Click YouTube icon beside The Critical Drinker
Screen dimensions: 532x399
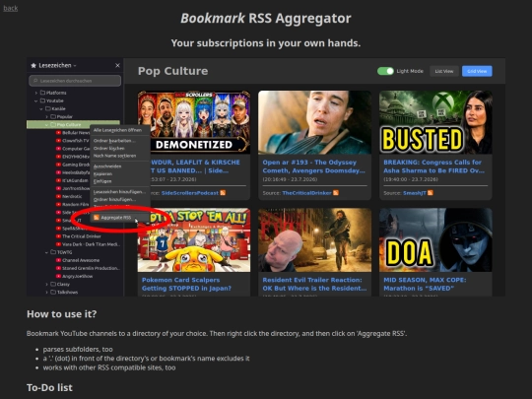[58, 236]
